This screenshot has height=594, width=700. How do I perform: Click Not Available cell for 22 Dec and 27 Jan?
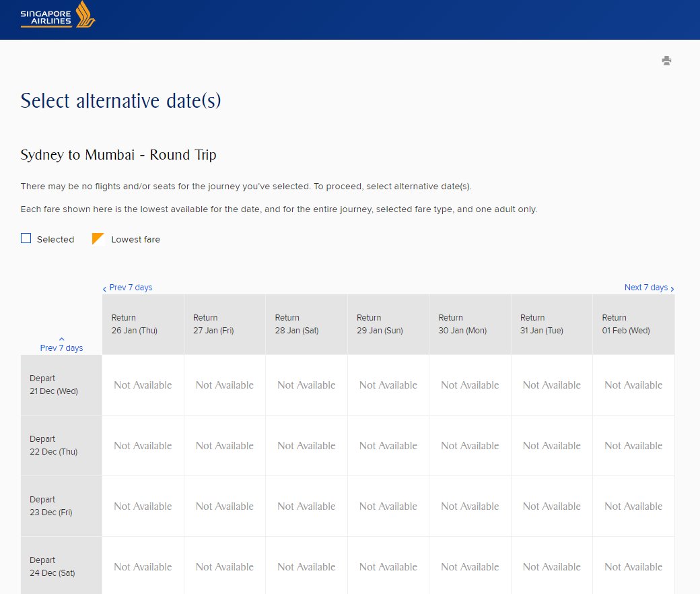[x=225, y=446]
